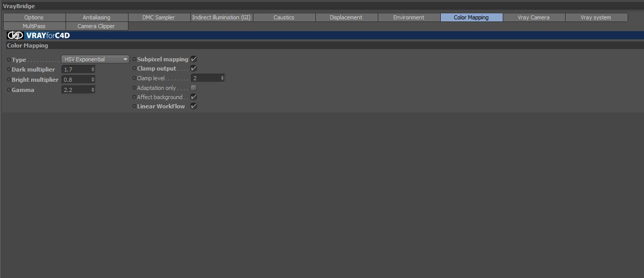
Task: Switch to the Displacement tab
Action: (347, 17)
